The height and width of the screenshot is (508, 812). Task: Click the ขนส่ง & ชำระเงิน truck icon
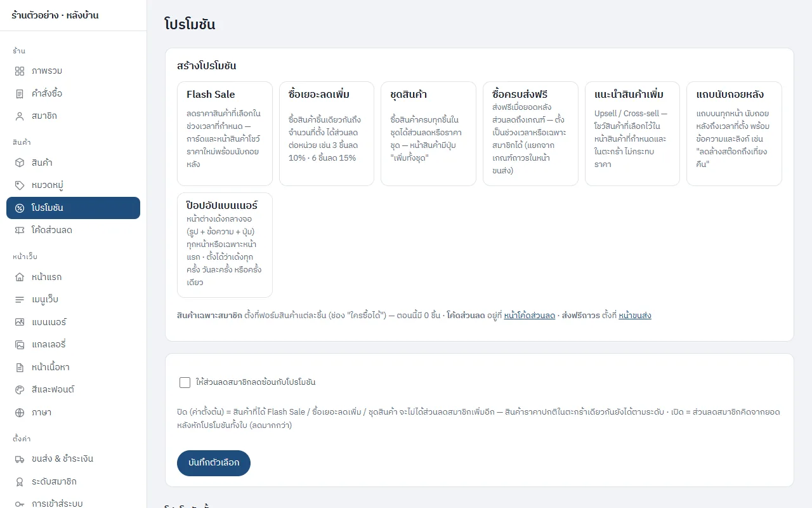[20, 458]
